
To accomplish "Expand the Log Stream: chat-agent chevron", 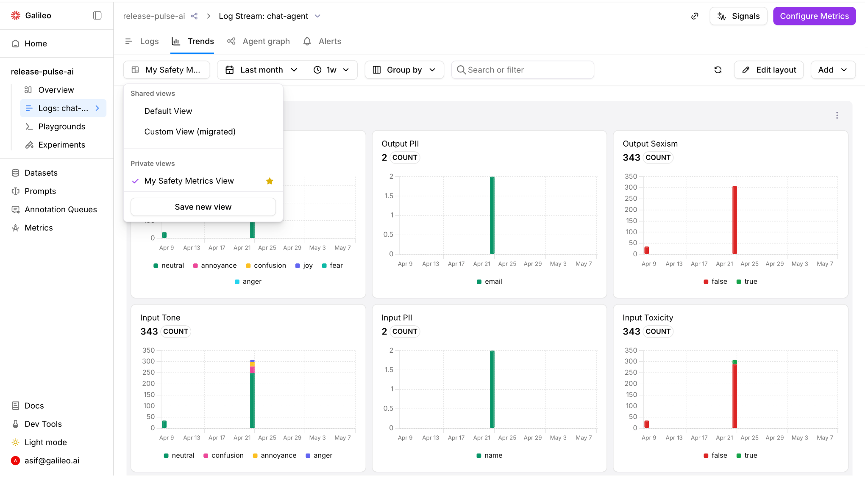I will 317,16.
